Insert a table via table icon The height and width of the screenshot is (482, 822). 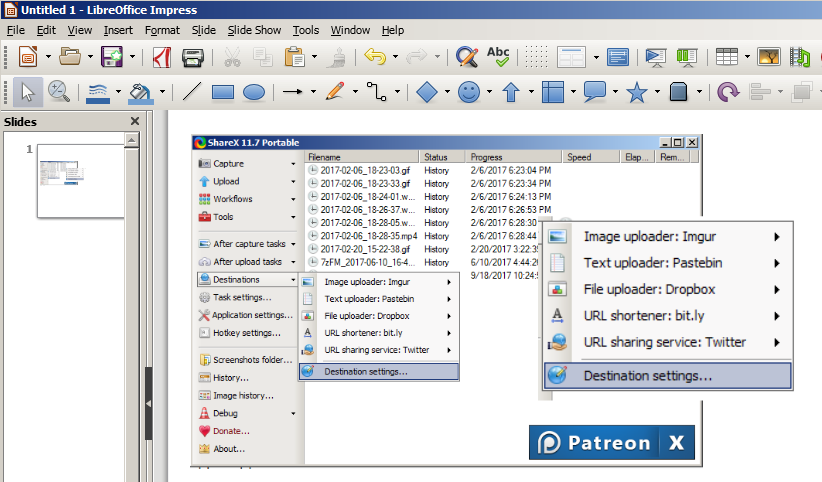[x=727, y=57]
